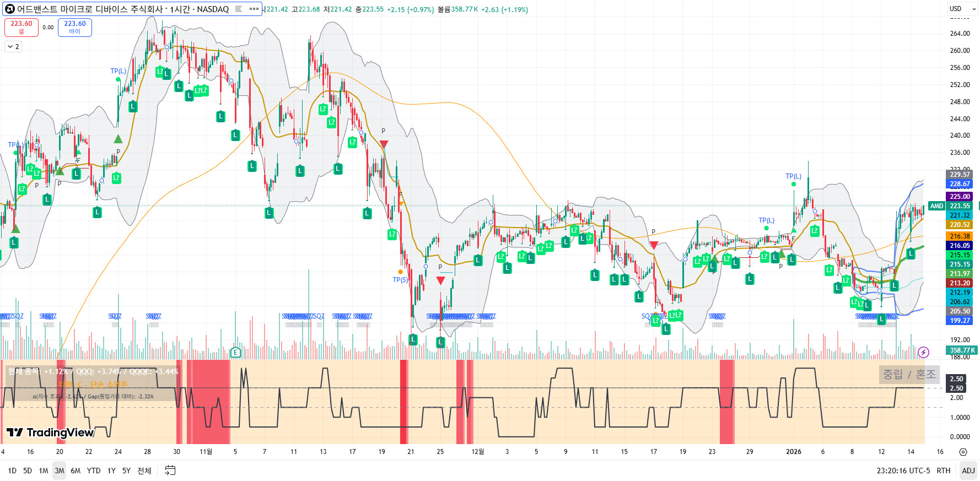Open the USD currency dropdown
Screen dimensions: 980x481
pos(962,9)
